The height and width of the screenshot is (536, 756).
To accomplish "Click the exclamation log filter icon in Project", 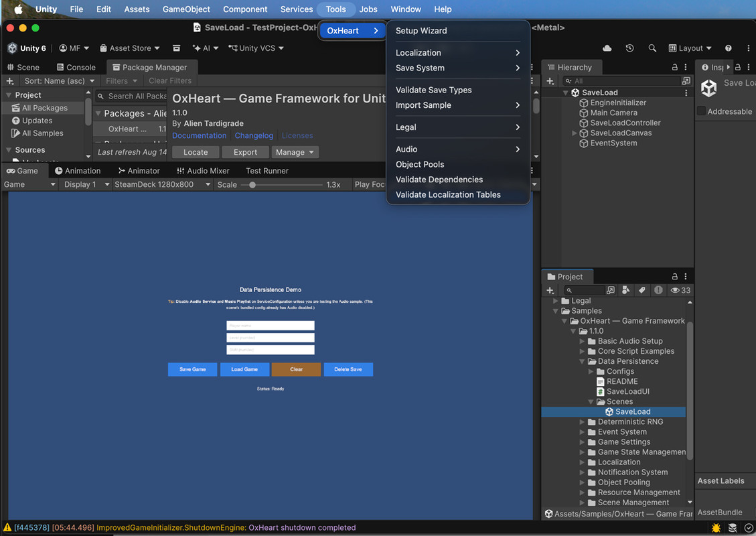I will pos(658,290).
